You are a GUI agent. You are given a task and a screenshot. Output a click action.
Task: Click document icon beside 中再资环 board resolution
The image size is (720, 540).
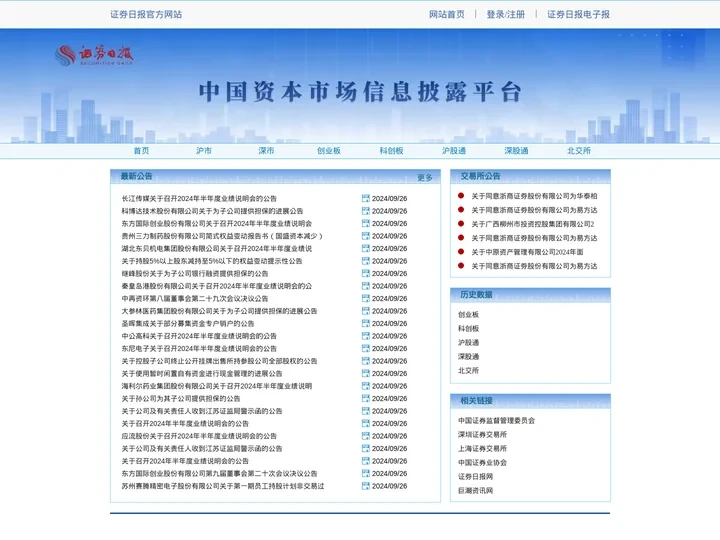click(366, 298)
